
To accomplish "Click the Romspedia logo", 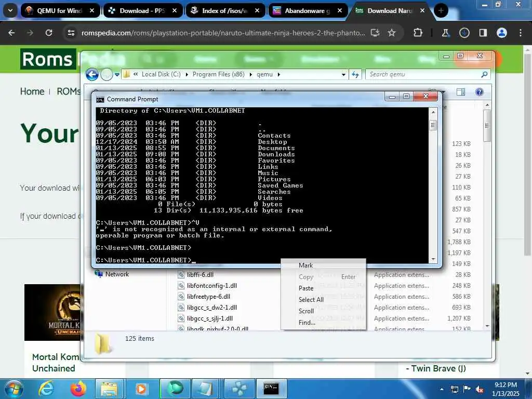I will coord(48,59).
